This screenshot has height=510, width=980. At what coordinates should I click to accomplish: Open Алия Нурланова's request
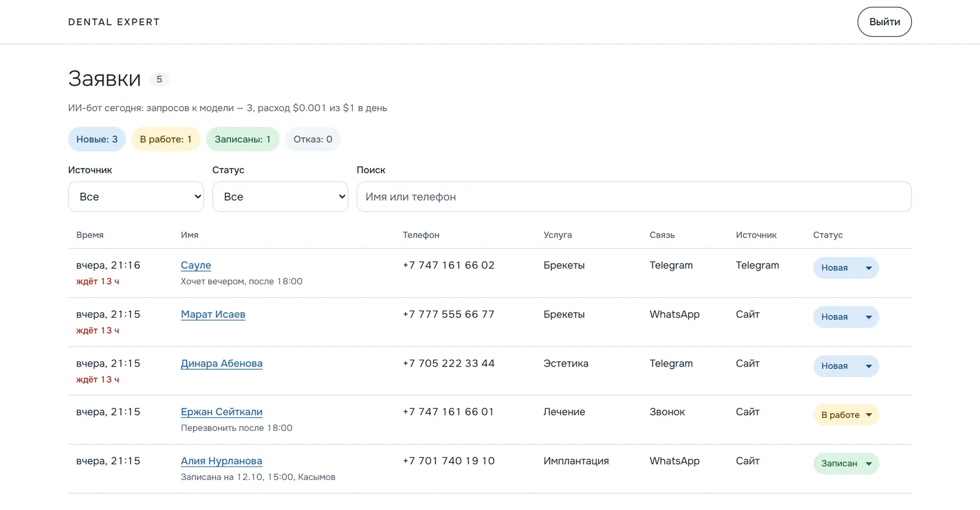222,461
